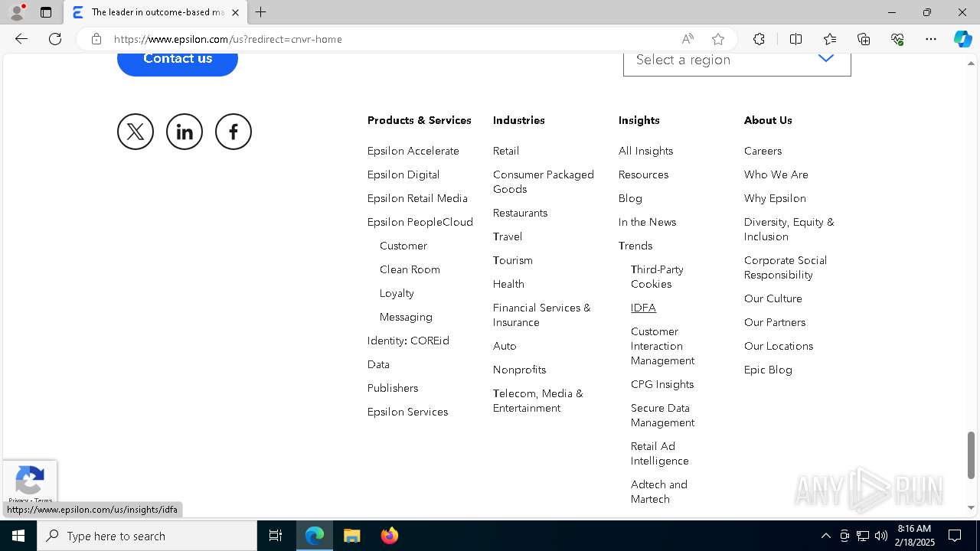Open Corporate Social Responsibility link
The image size is (980, 551).
[x=786, y=267]
